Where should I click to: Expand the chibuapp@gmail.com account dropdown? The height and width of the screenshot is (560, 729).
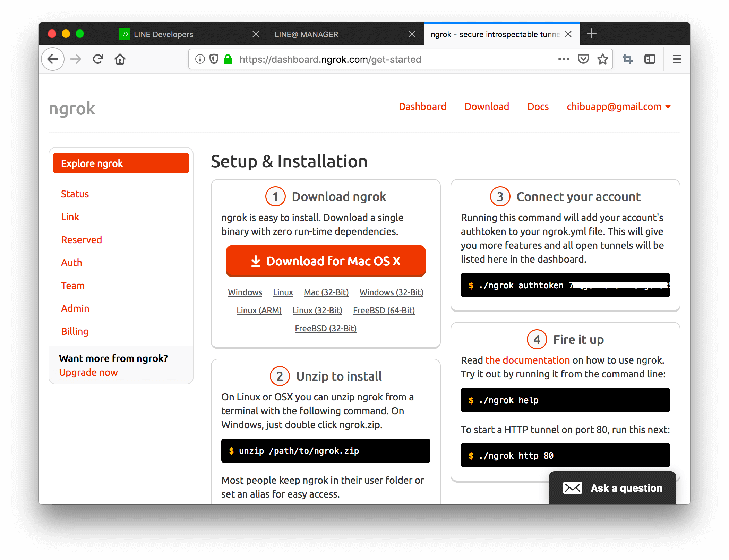619,107
